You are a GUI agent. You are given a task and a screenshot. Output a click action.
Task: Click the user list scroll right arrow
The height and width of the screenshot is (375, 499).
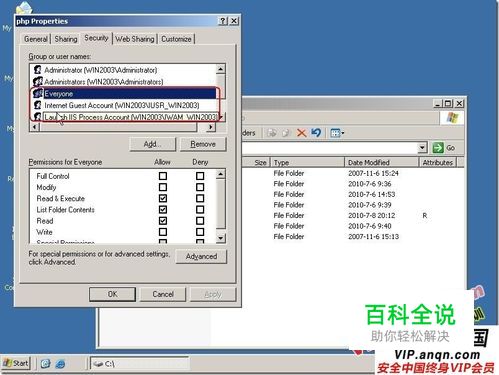211,127
